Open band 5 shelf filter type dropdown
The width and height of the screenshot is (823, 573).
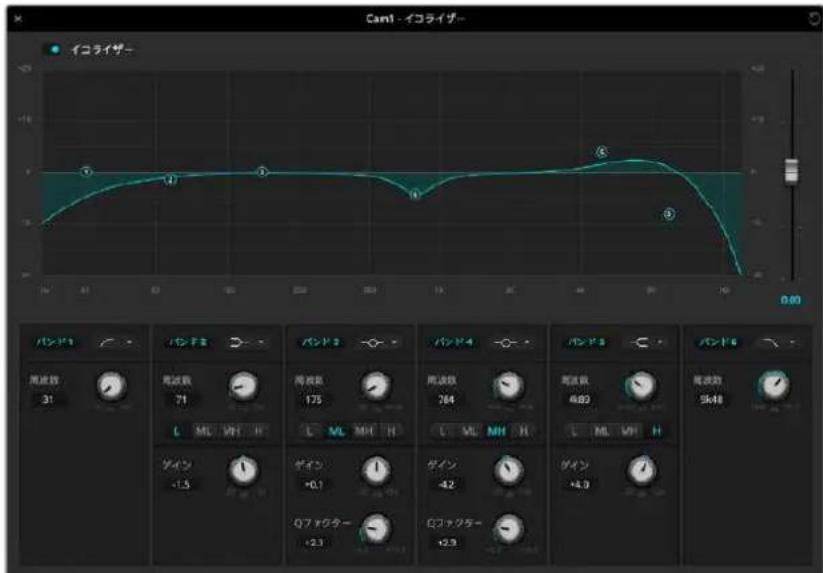646,343
